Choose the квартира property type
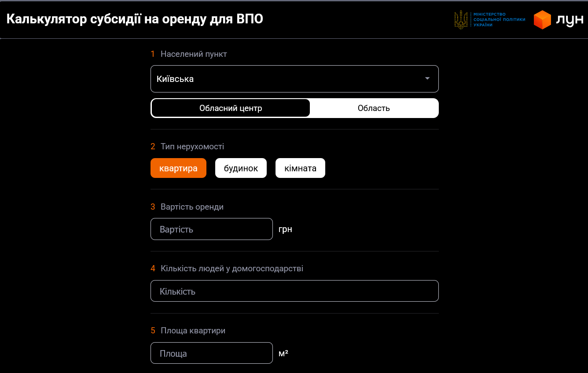Viewport: 588px width, 373px height. [x=178, y=168]
